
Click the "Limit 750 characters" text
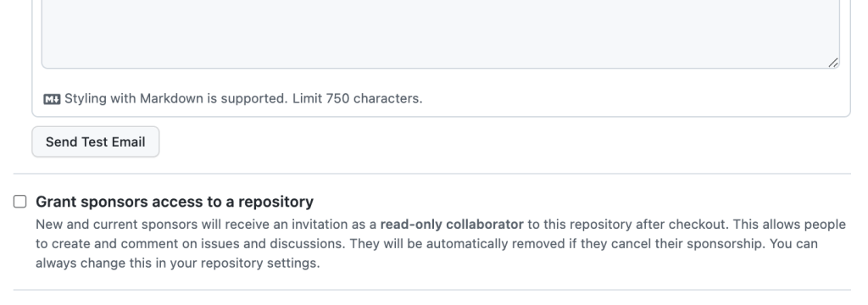357,98
